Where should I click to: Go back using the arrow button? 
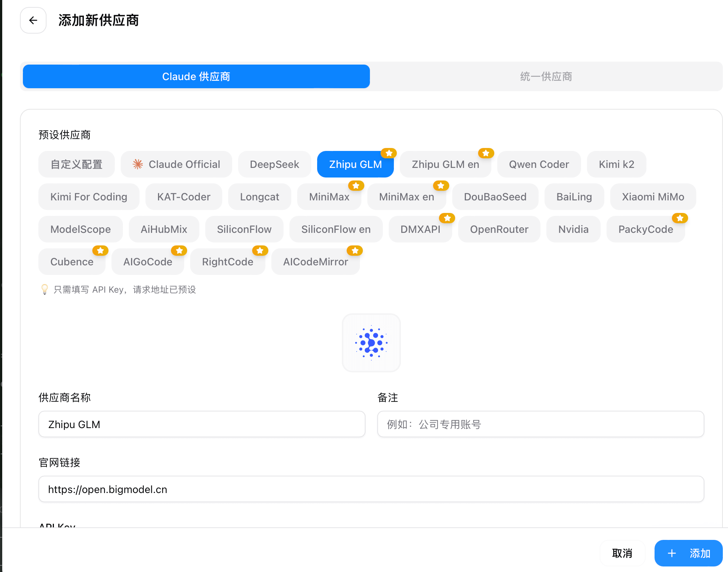click(x=33, y=20)
